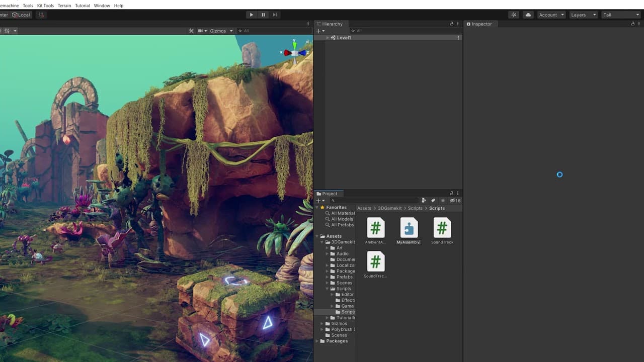Click the Assets breadcrumb link
The width and height of the screenshot is (644, 362).
click(x=364, y=208)
